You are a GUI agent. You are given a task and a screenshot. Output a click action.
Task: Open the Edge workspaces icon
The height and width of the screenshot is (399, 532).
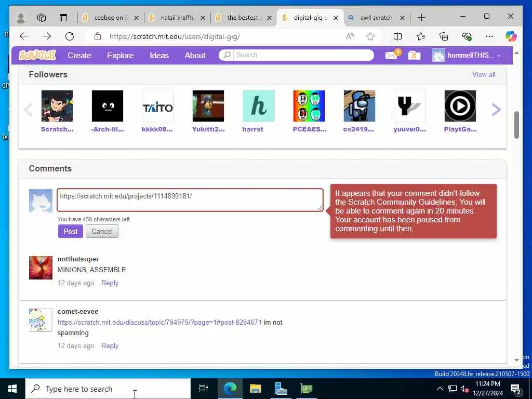(42, 18)
